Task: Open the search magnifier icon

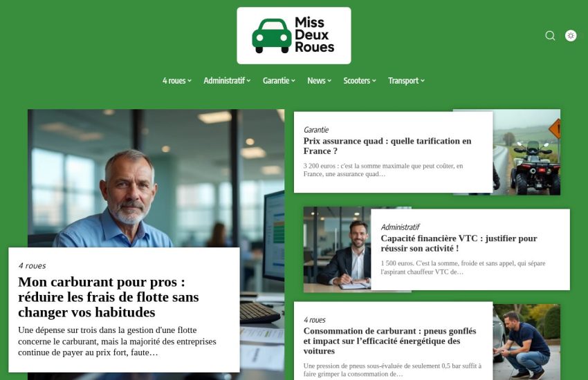Action: [x=550, y=35]
